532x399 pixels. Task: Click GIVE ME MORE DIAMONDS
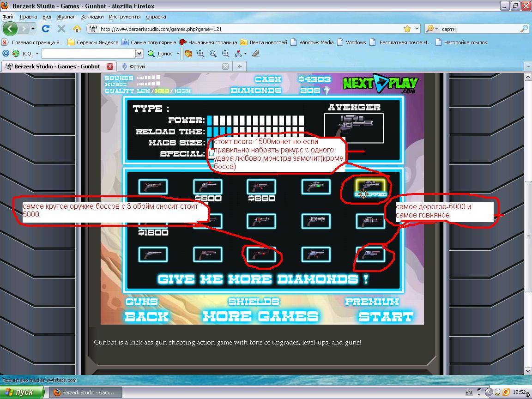263,279
